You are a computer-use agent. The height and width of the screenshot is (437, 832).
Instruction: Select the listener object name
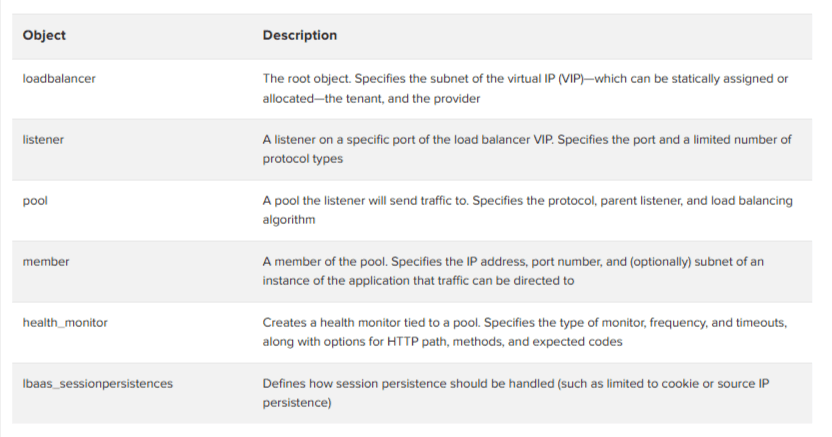(x=43, y=140)
